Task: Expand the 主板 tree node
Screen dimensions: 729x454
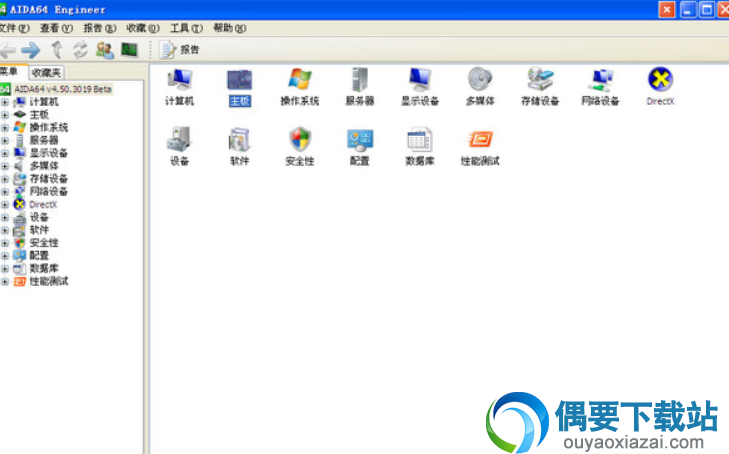Action: coord(5,115)
